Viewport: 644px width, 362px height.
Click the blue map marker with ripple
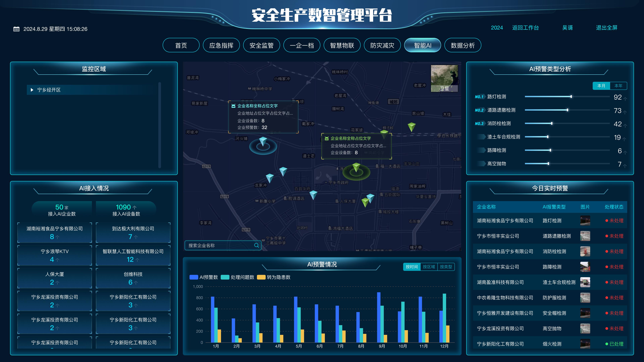coord(263,142)
